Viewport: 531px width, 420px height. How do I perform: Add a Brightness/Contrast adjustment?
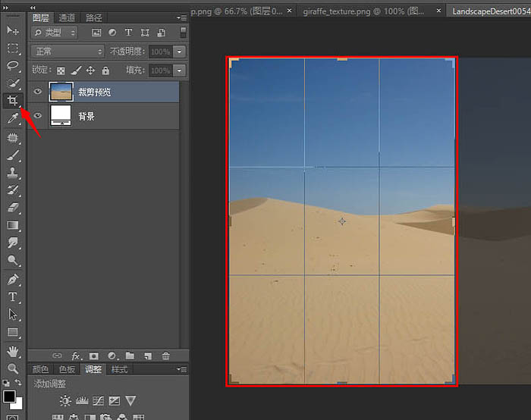65,401
